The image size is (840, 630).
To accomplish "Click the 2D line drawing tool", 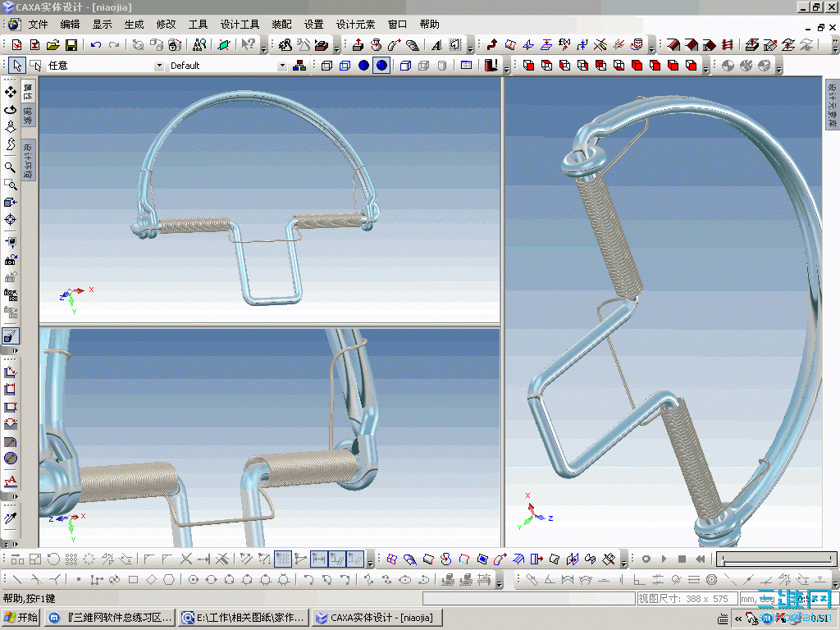I will [16, 579].
